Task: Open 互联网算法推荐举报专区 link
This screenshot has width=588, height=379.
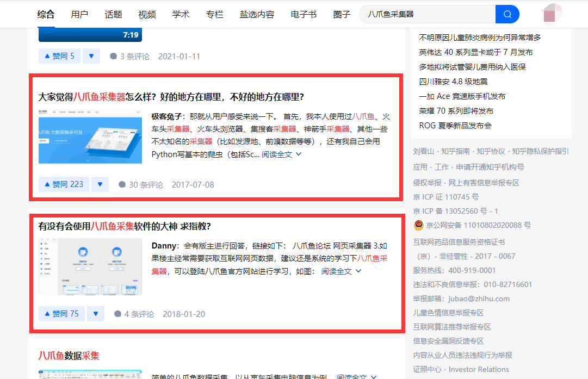Action: tap(452, 327)
